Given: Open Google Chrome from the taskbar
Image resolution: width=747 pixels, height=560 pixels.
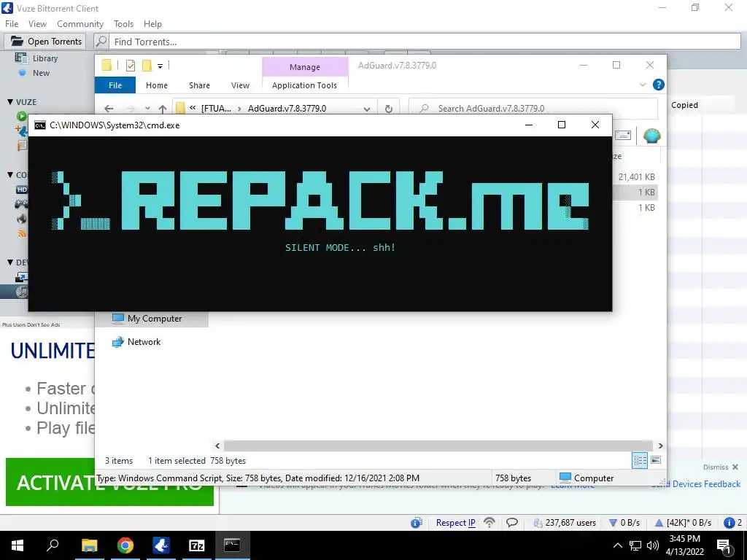Looking at the screenshot, I should coord(125,545).
